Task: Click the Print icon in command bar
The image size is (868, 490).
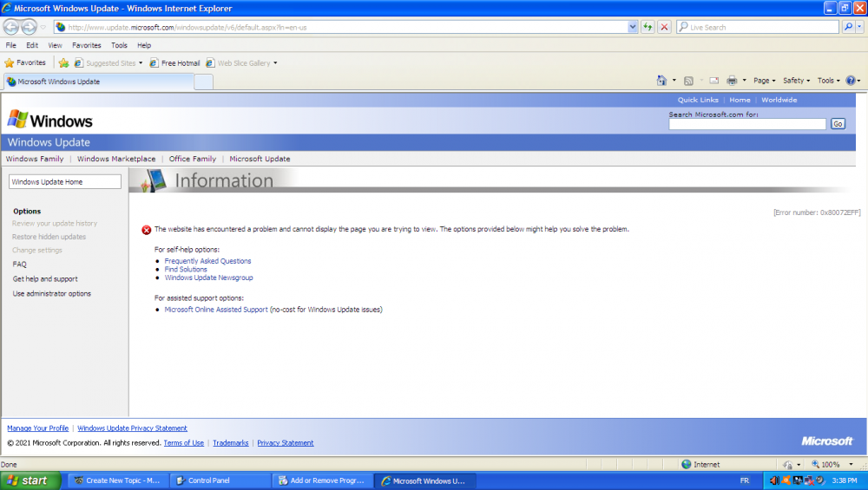Action: point(732,81)
